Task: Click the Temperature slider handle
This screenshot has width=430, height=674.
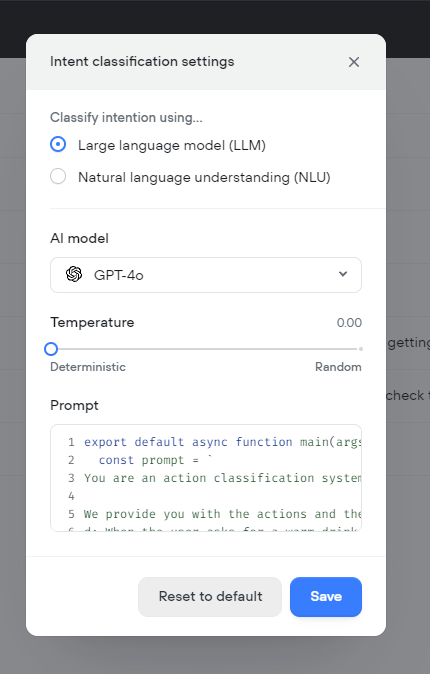Action: (x=51, y=349)
